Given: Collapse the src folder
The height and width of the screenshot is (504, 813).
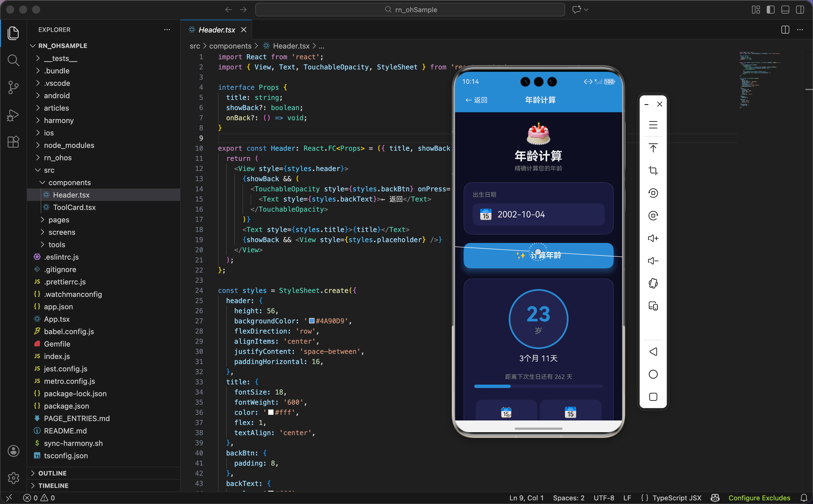Looking at the screenshot, I should (49, 170).
